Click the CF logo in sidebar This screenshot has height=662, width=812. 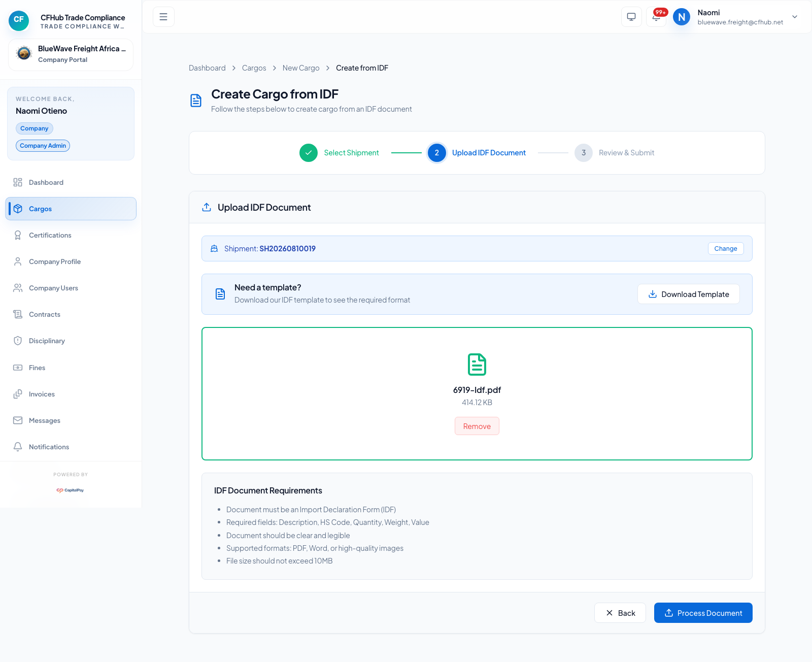point(19,20)
